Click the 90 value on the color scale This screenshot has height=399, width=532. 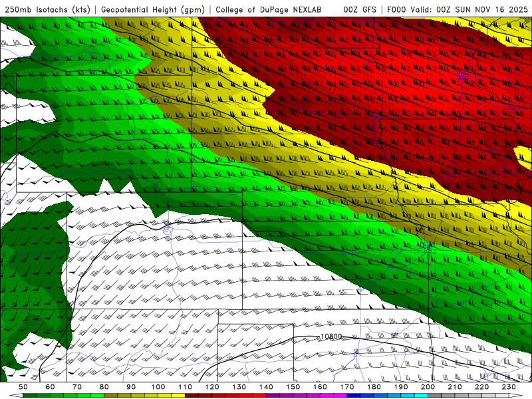[x=131, y=387]
